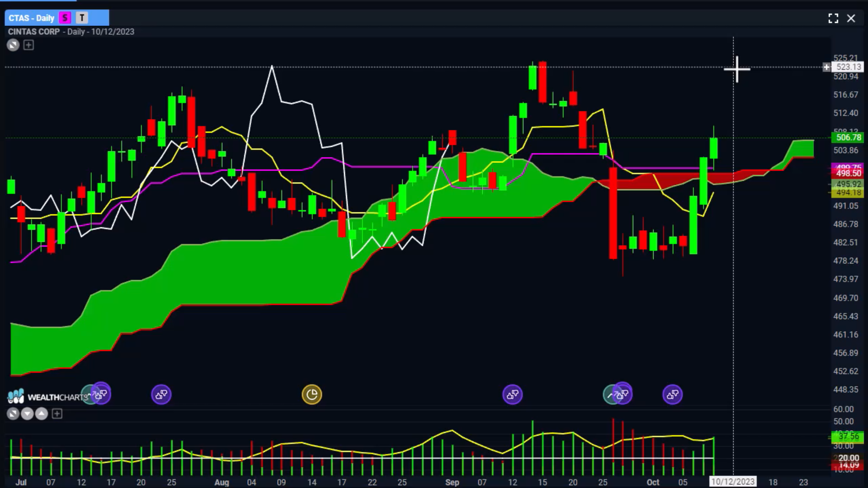This screenshot has height=488, width=868.
Task: Click the 18 date axis label
Action: (x=773, y=482)
